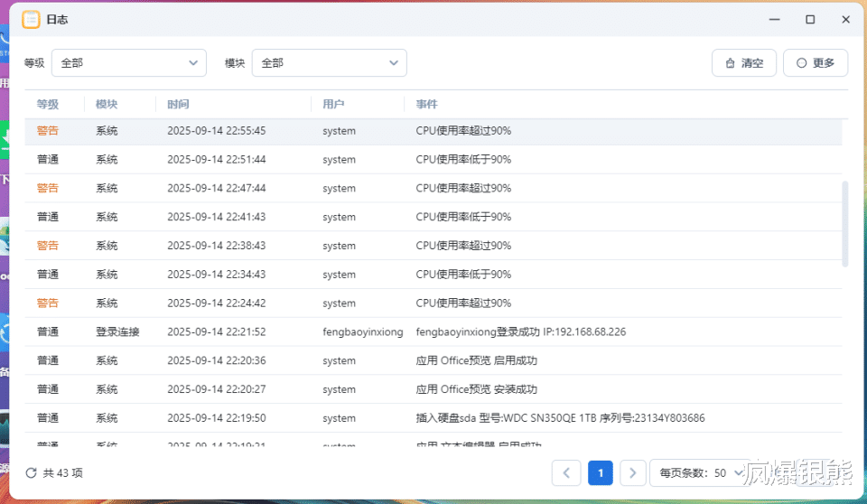
Task: Click the 共 43 项 total count text
Action: (x=63, y=473)
